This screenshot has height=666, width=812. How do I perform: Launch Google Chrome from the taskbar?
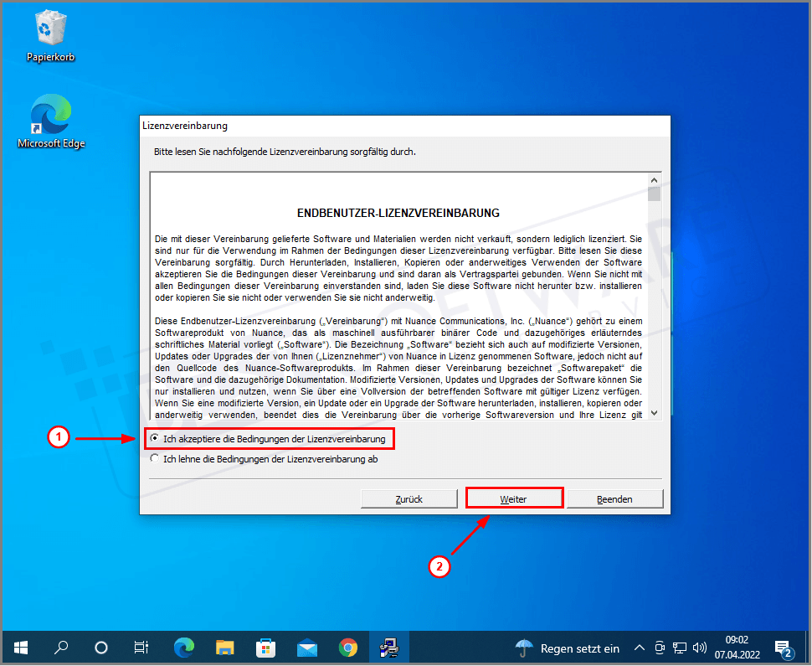click(x=347, y=648)
